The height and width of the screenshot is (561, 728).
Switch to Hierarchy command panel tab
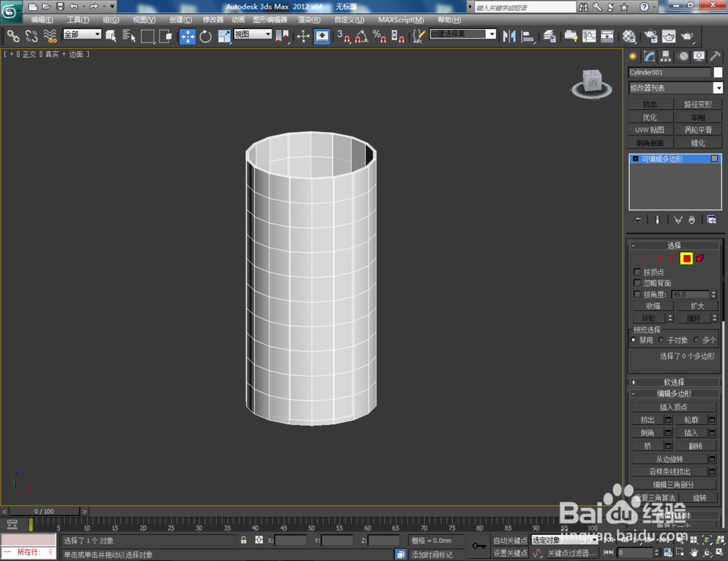point(666,57)
